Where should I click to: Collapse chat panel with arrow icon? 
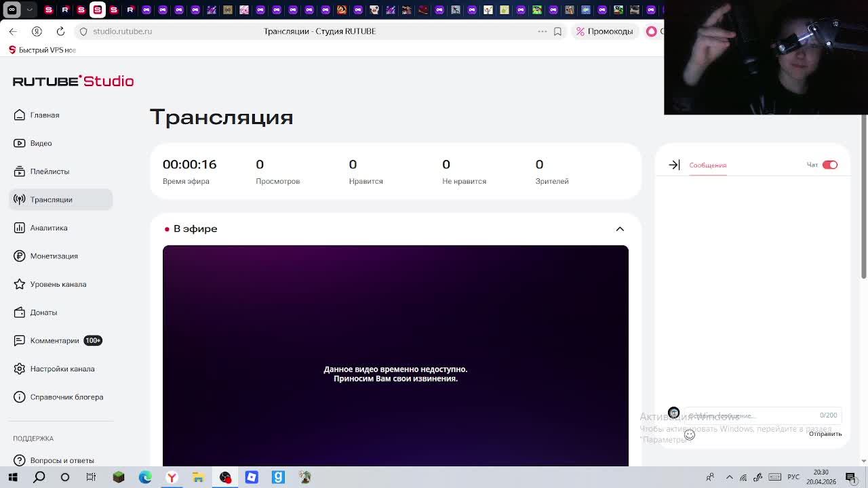click(x=674, y=165)
